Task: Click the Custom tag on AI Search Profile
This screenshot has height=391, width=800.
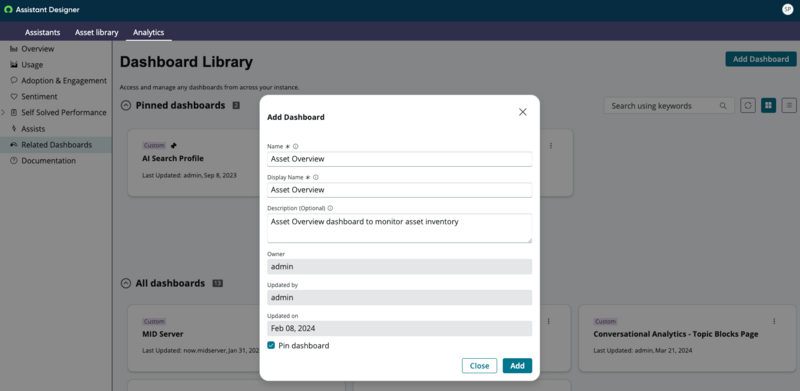Action: [x=154, y=145]
